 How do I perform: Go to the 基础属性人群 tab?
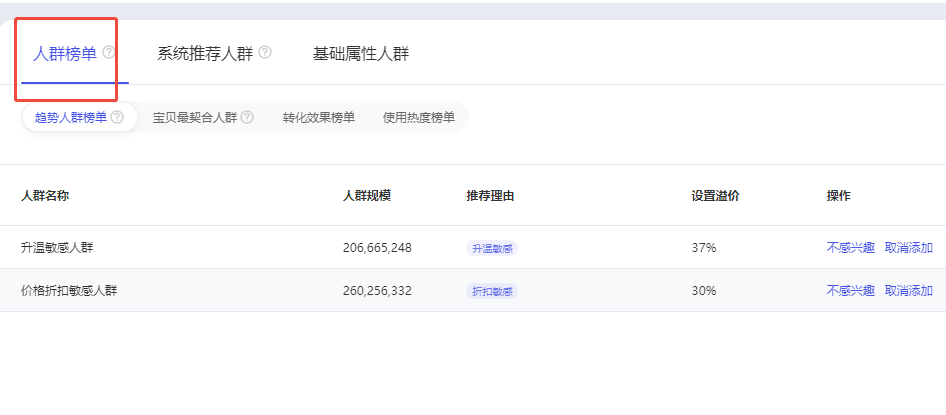click(361, 54)
